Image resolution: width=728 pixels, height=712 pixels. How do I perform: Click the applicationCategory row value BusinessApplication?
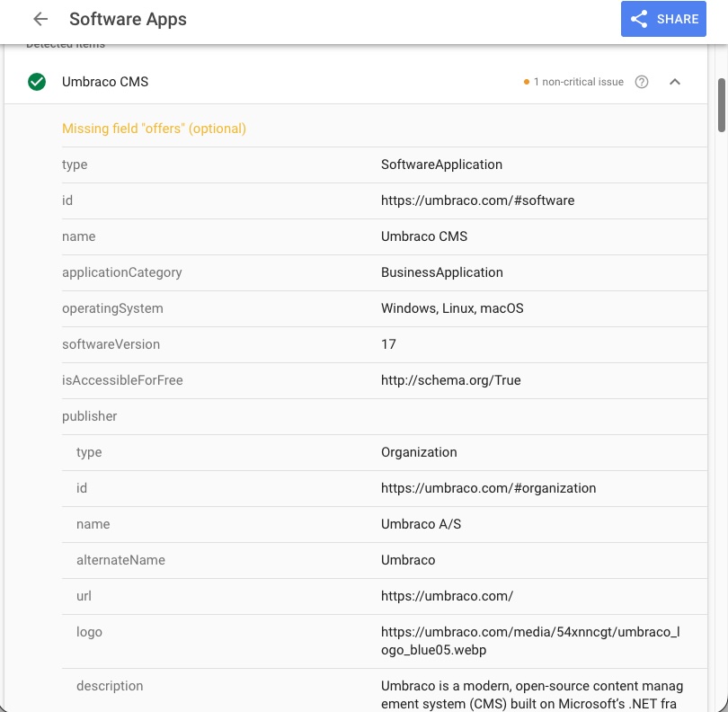point(442,272)
